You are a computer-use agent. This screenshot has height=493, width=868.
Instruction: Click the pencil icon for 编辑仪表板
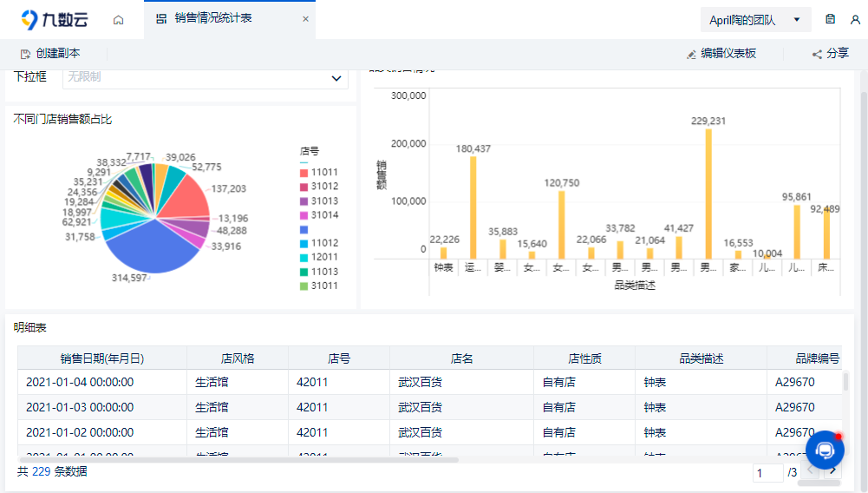tap(691, 54)
